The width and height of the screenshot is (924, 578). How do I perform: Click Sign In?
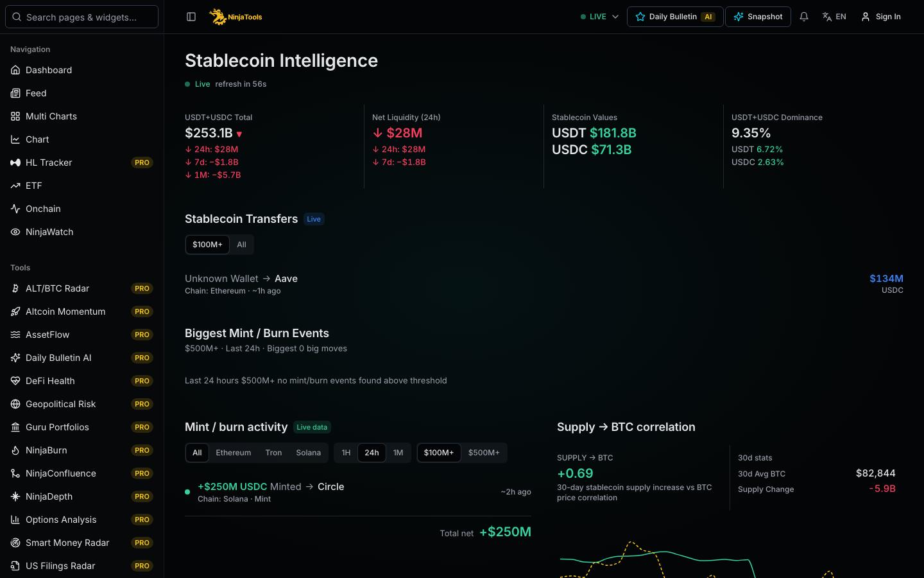[881, 17]
